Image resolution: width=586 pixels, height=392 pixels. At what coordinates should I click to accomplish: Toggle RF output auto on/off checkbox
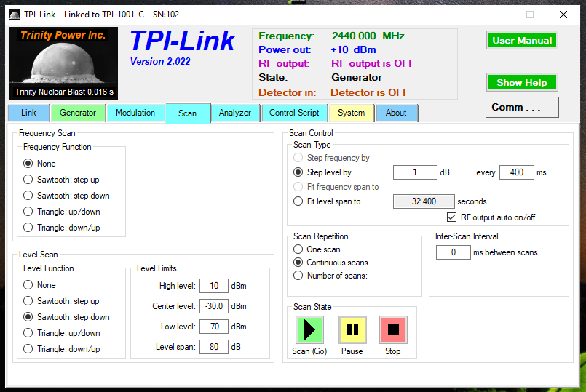[491, 217]
